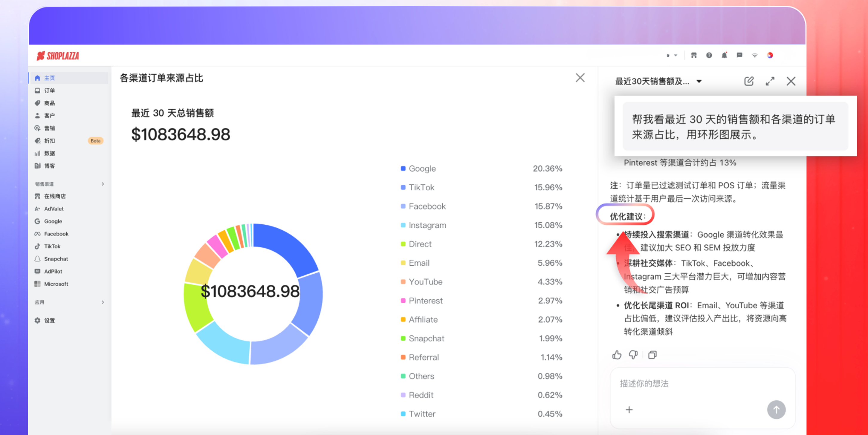This screenshot has width=868, height=435.
Task: Open Microsoft channel
Action: click(69, 284)
